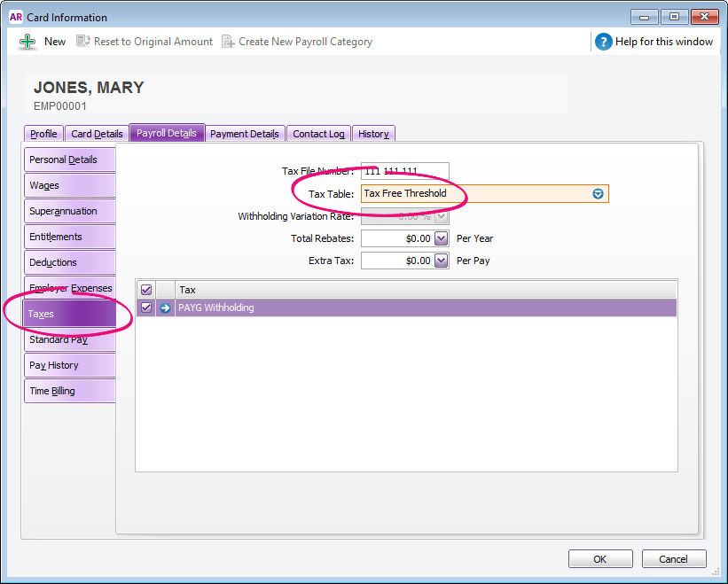Click the AR application icon in title bar
This screenshot has height=584, width=728.
pyautogui.click(x=15, y=17)
